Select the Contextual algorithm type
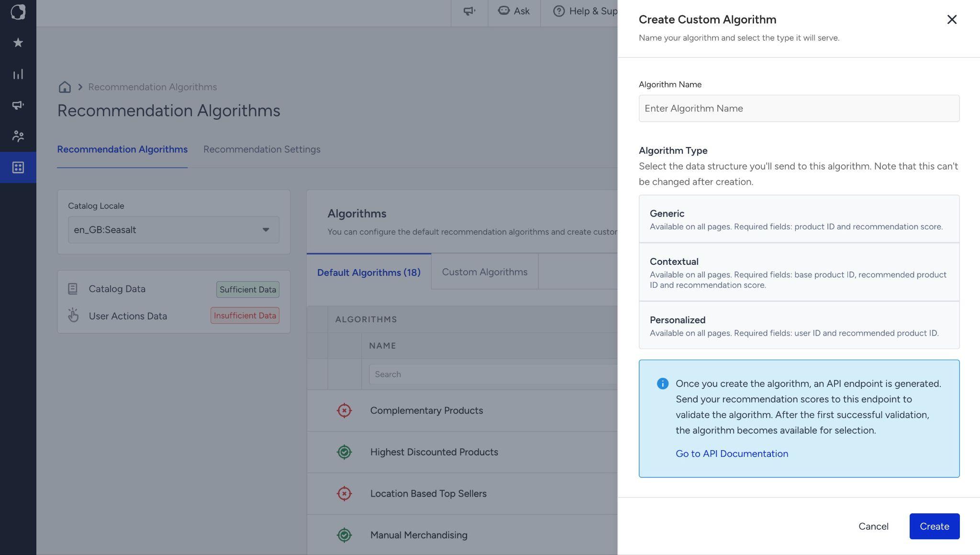980x555 pixels. [799, 272]
